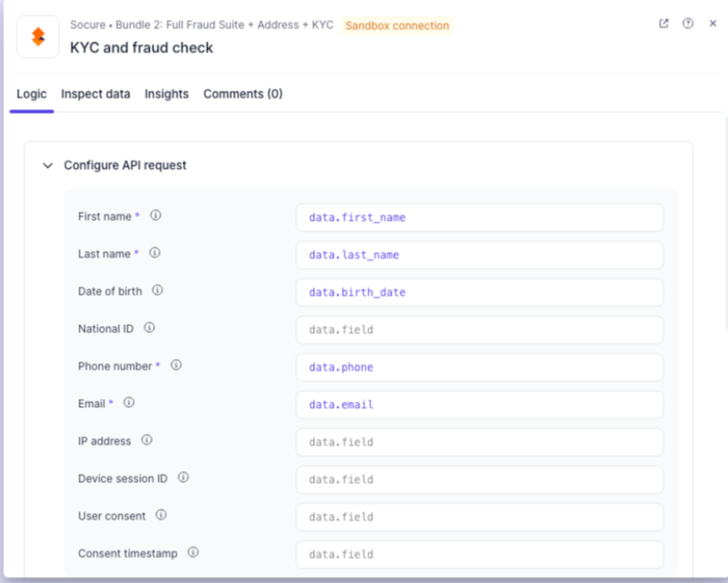
Task: Focus the Device session ID input field
Action: 480,480
